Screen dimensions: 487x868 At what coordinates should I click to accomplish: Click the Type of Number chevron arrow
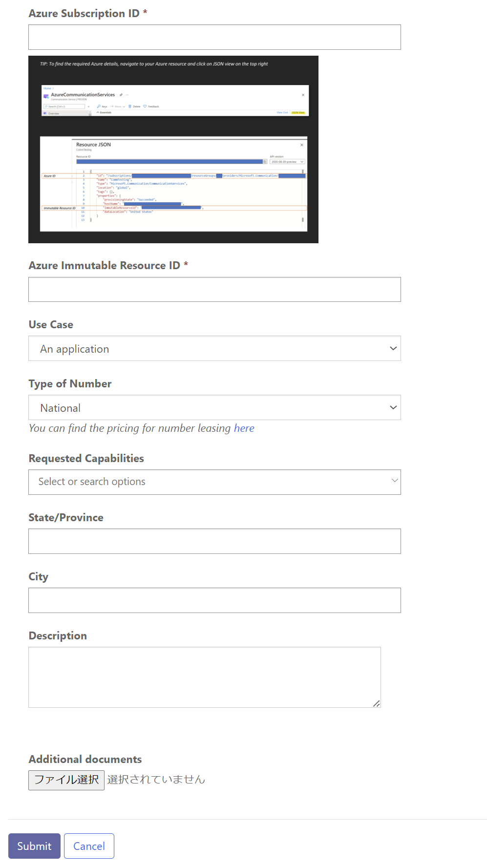393,407
